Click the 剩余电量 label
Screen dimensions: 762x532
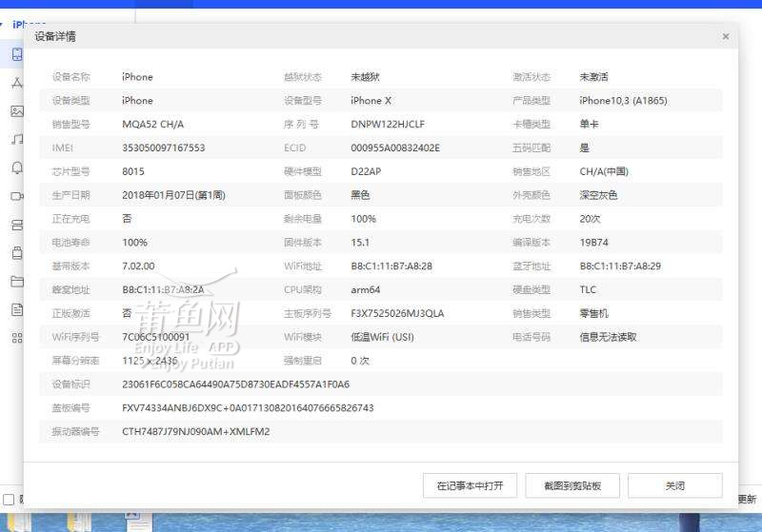303,219
